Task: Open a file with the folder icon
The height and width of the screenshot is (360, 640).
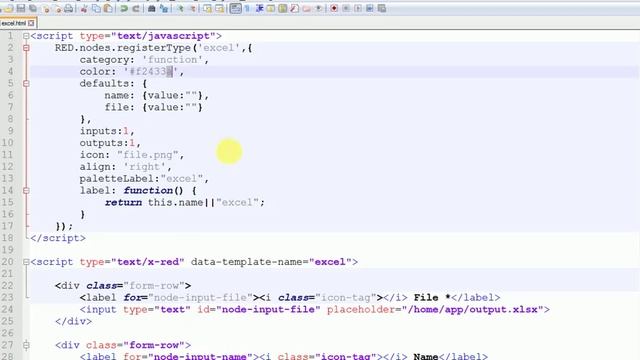Action: point(8,8)
